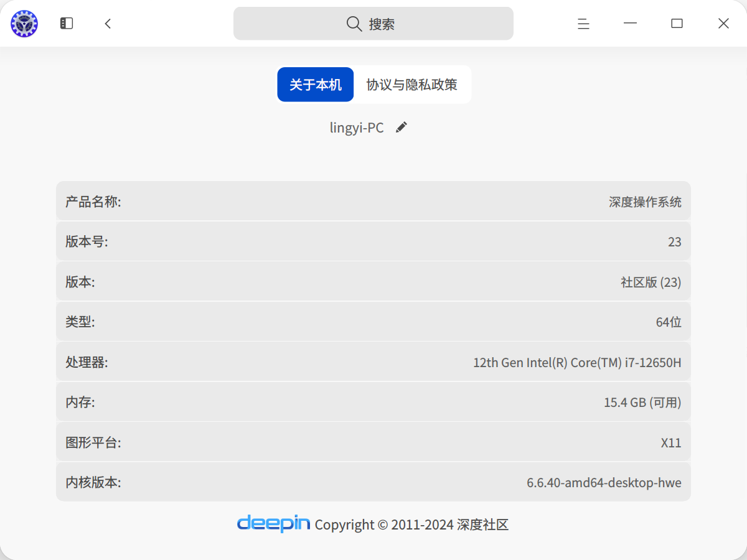This screenshot has height=560, width=747.
Task: Go back with the left arrow
Action: click(108, 24)
